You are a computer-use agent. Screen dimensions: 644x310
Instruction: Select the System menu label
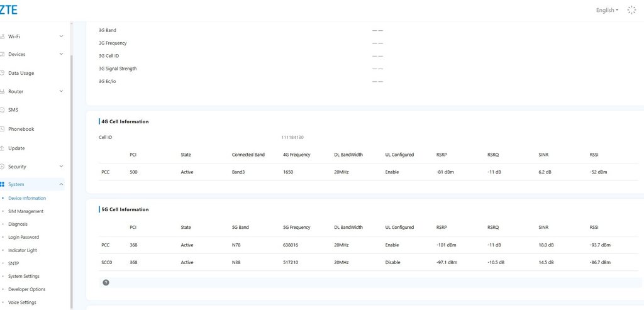(x=16, y=184)
